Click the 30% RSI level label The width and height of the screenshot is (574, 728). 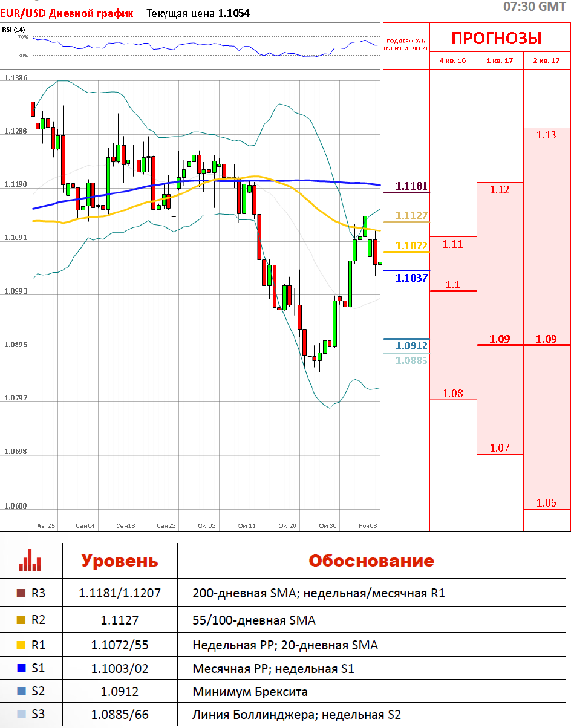pyautogui.click(x=23, y=56)
